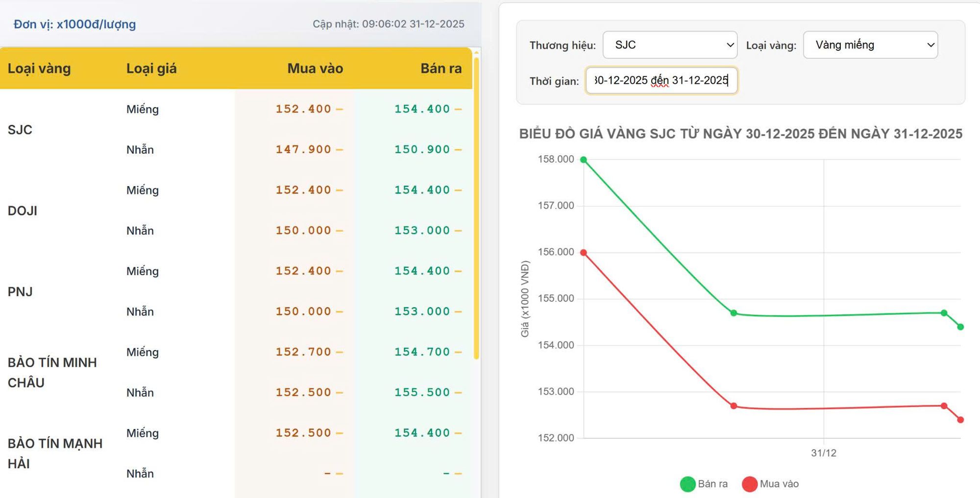The height and width of the screenshot is (498, 980).
Task: Click the Mua vào column header
Action: pyautogui.click(x=315, y=69)
